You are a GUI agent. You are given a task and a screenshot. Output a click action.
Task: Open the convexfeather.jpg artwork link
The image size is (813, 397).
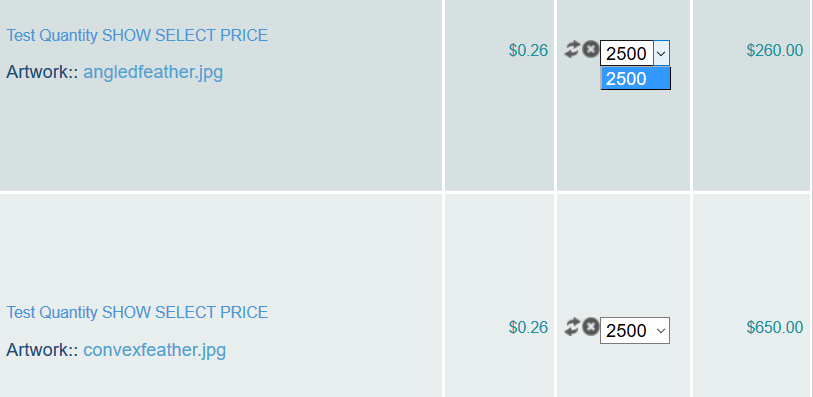coord(155,350)
